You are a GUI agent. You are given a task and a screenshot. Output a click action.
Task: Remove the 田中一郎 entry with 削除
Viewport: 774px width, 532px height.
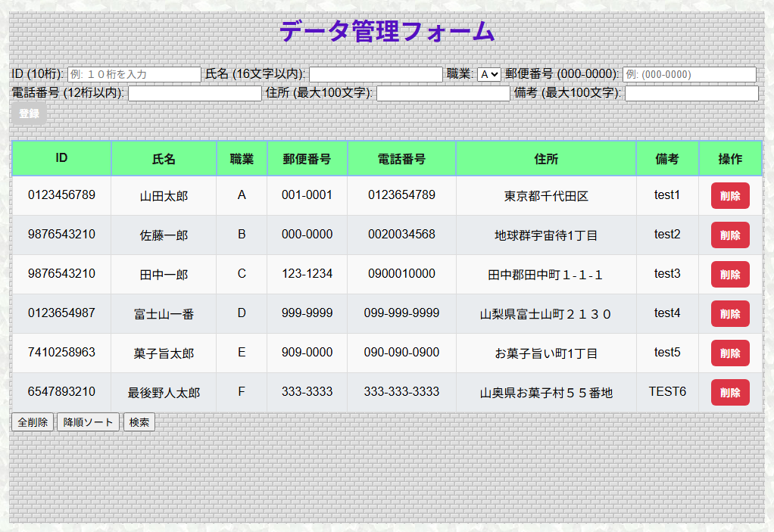729,275
